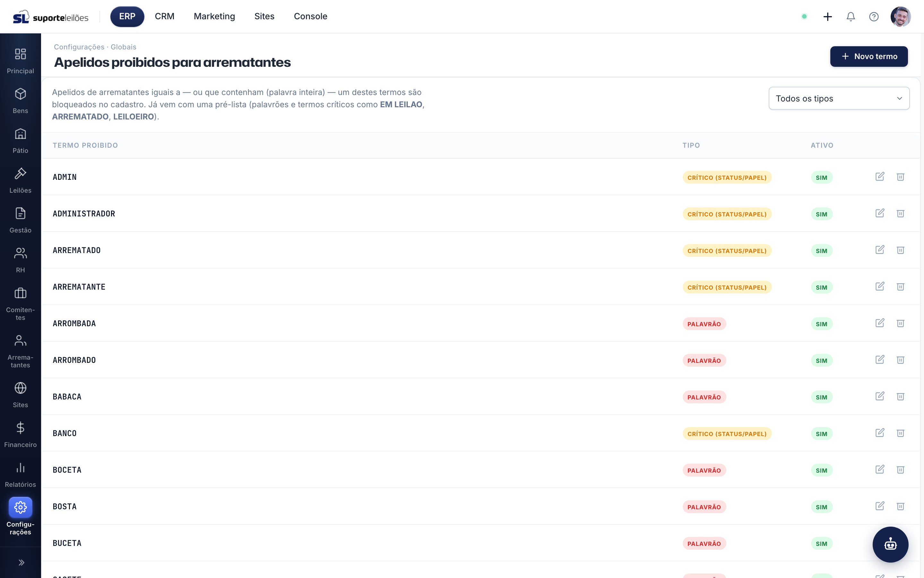Select the ARREMATANTE term text
Viewport: 924px width, 578px height.
point(79,287)
